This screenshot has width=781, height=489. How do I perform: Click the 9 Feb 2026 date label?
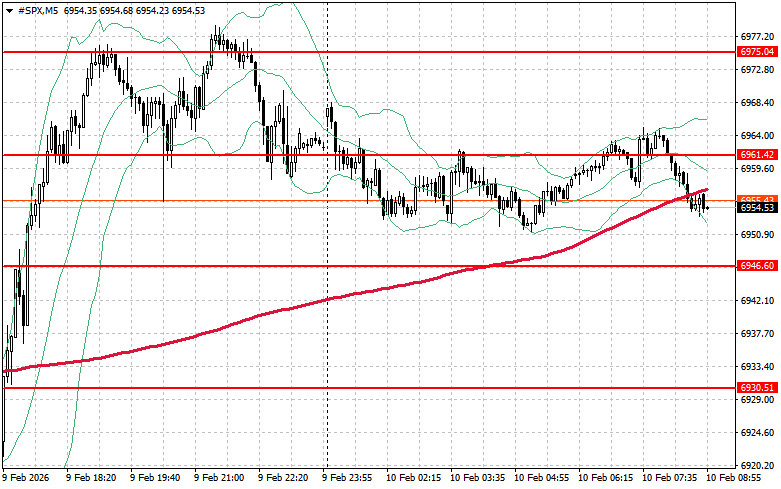(x=28, y=479)
